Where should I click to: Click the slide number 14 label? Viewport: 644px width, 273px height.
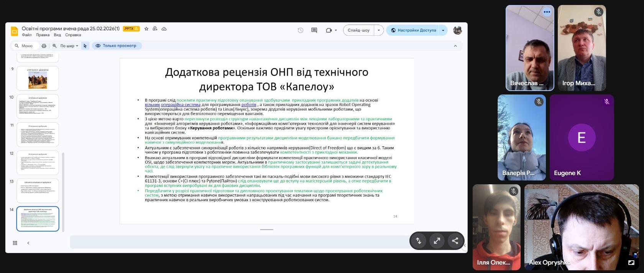(x=395, y=217)
